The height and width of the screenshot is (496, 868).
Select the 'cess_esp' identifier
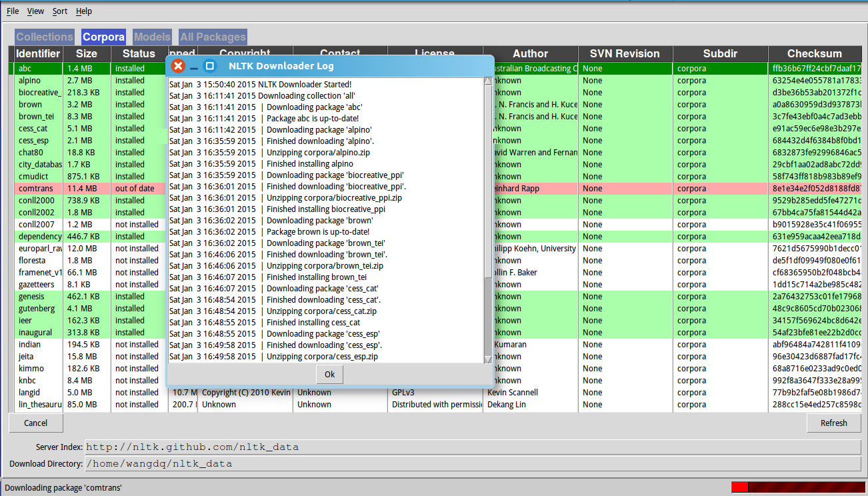point(34,141)
